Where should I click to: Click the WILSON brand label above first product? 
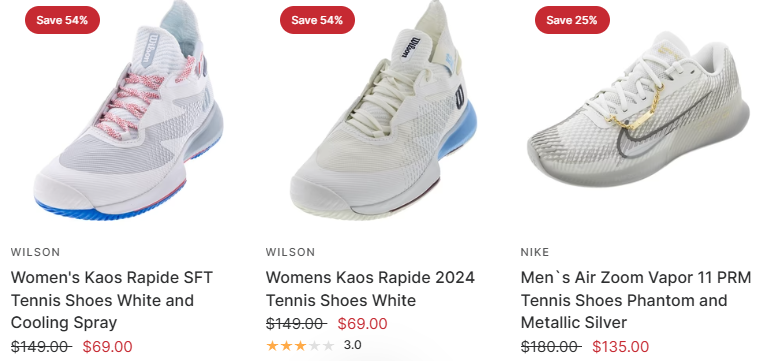pos(36,252)
